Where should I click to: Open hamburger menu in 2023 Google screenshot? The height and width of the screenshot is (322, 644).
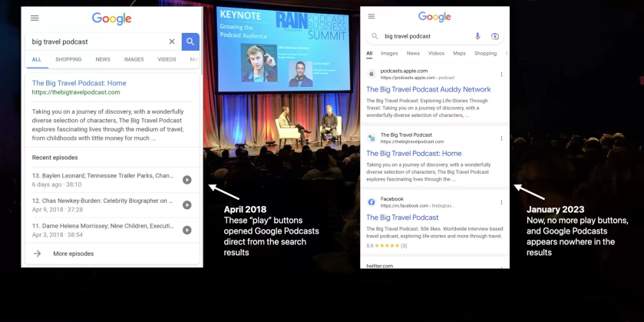click(372, 16)
